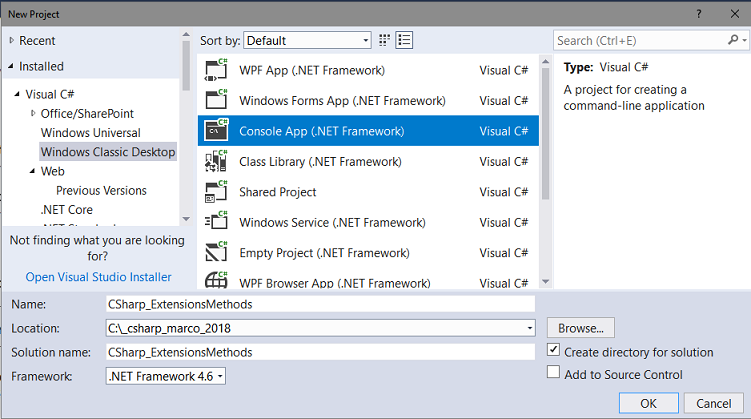Click the search magnifier icon
The image size is (751, 419).
tap(733, 40)
